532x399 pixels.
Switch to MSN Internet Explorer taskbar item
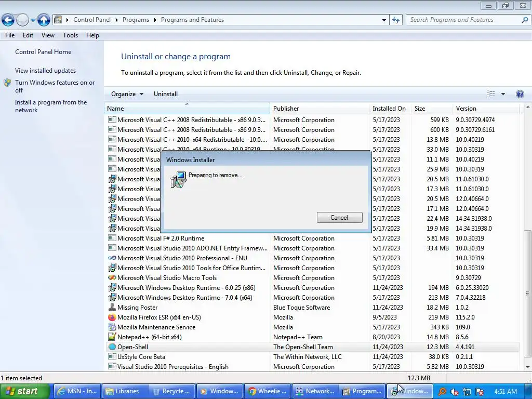tap(78, 391)
